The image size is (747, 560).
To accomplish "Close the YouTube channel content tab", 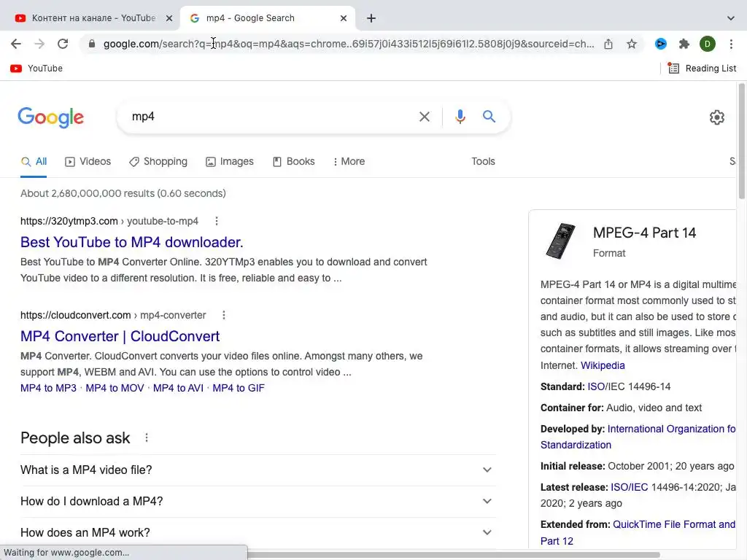I will tap(169, 18).
